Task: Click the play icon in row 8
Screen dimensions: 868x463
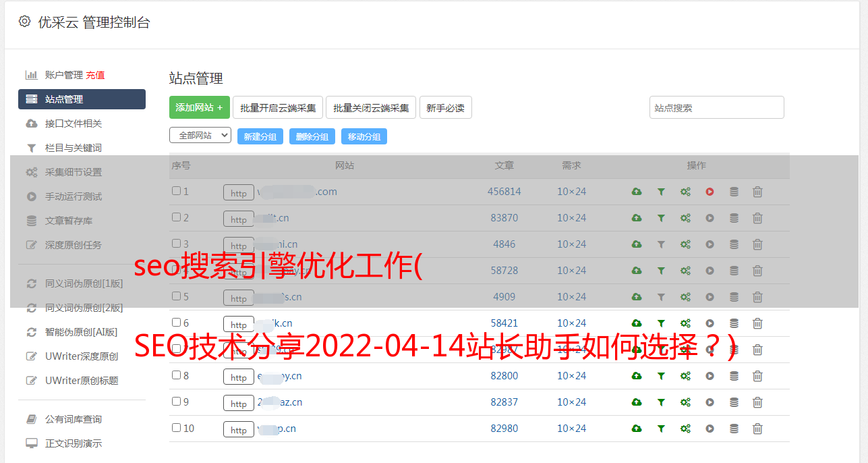Action: pos(710,376)
